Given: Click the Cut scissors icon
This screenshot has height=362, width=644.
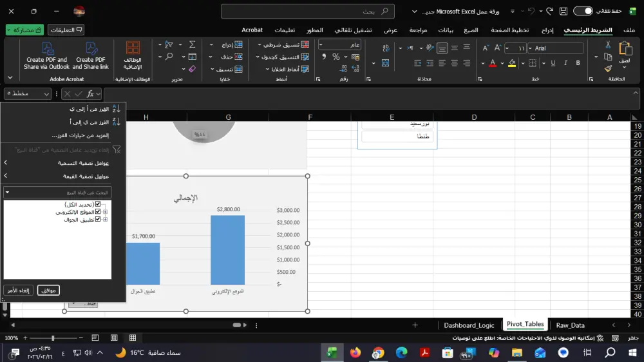Looking at the screenshot, I should 608,44.
